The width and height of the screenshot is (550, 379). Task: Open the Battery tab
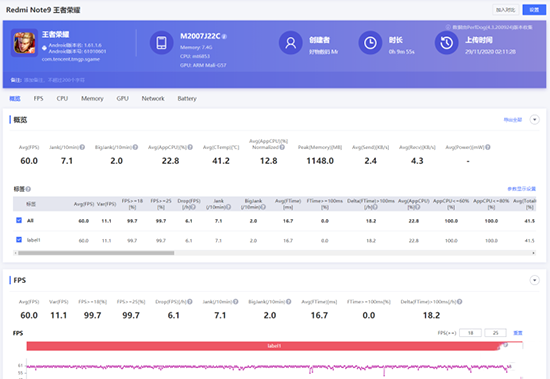coord(187,99)
